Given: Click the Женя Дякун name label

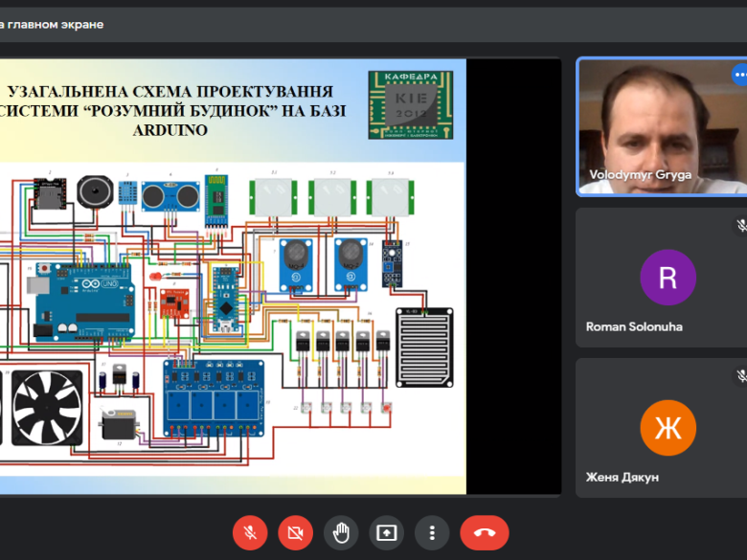Looking at the screenshot, I should click(x=622, y=477).
